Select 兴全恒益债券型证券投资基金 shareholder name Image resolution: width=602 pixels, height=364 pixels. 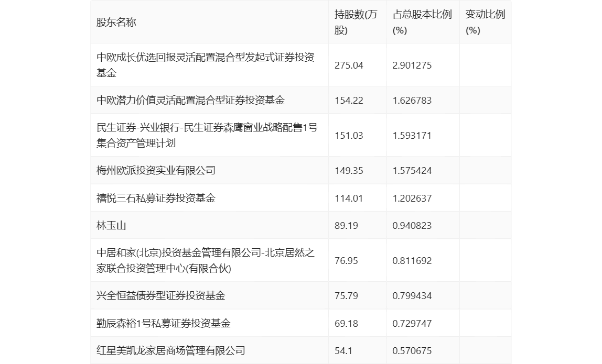161,295
